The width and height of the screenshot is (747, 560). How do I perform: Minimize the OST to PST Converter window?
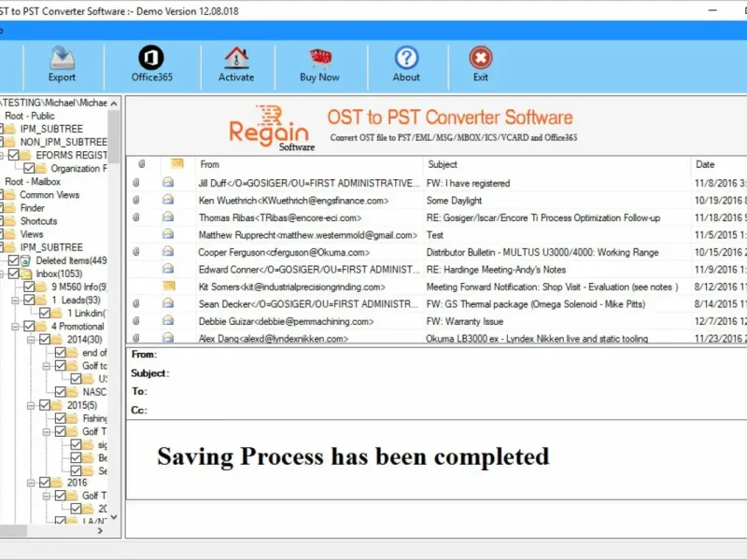click(712, 10)
